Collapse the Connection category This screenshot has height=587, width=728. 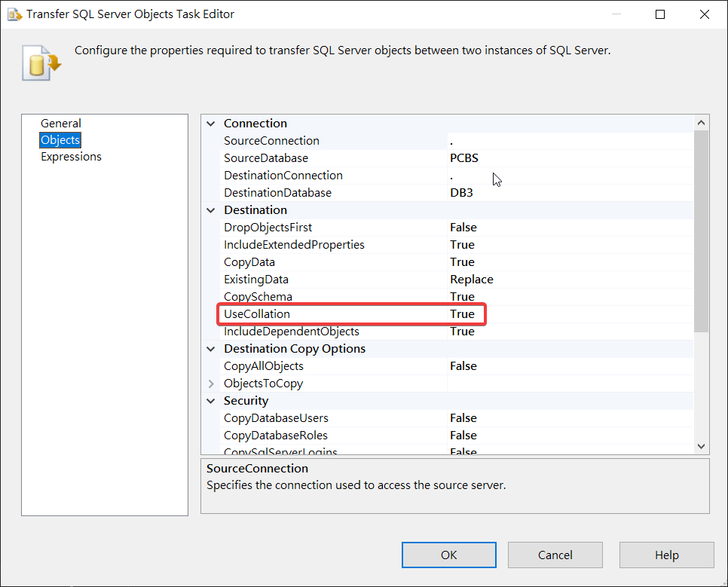click(x=210, y=124)
